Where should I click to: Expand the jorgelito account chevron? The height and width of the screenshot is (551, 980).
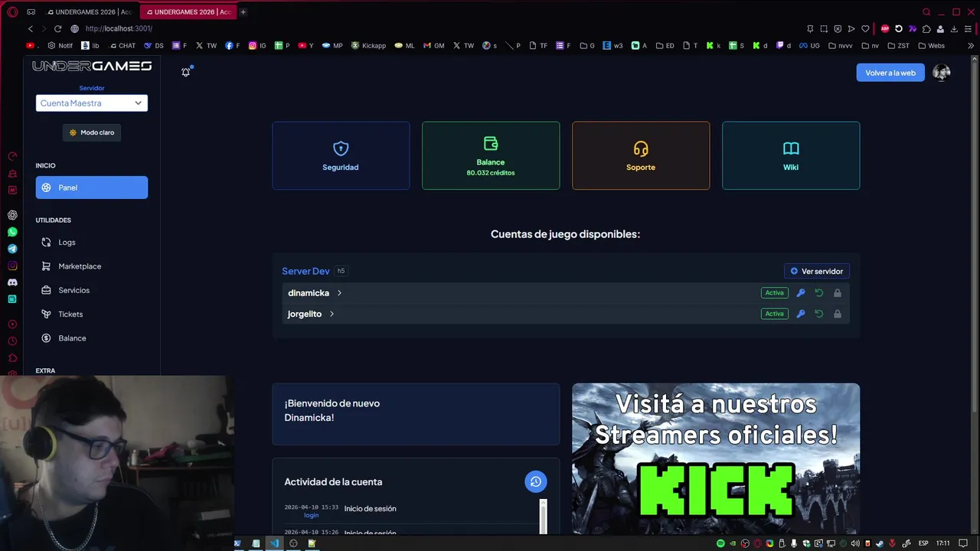coord(332,314)
